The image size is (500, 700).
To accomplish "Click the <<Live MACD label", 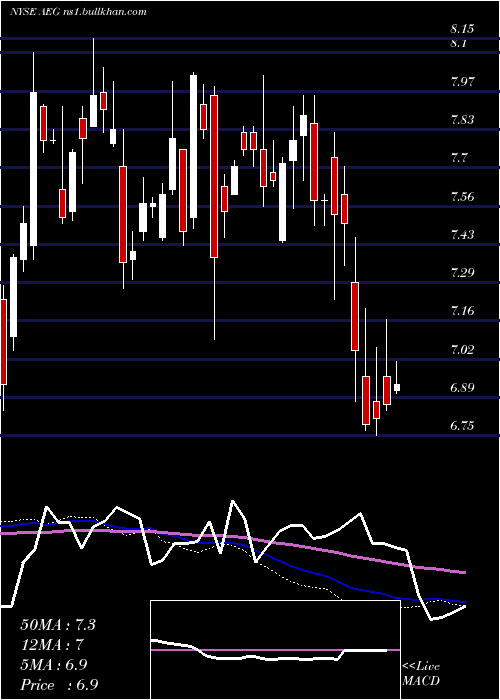I will (421, 674).
